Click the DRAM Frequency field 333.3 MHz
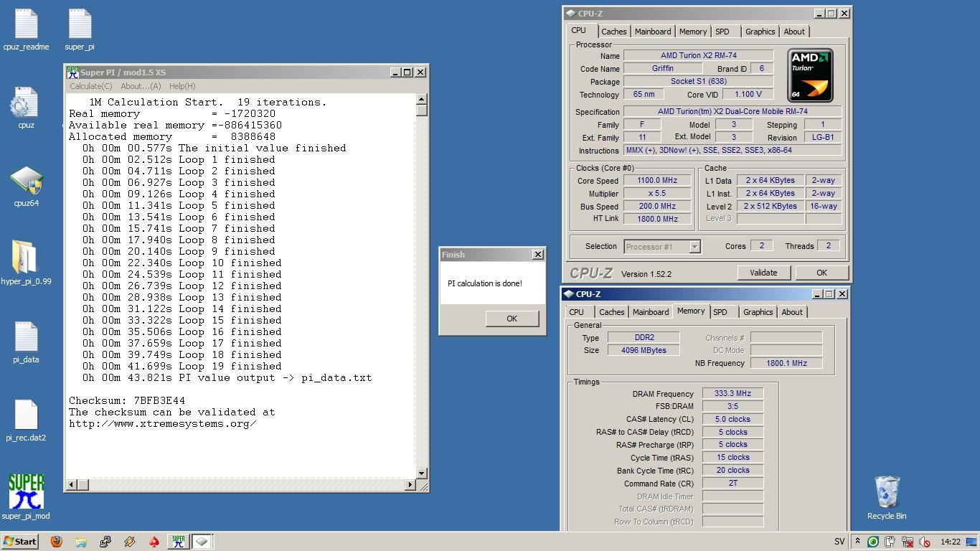980x551 pixels. click(732, 393)
